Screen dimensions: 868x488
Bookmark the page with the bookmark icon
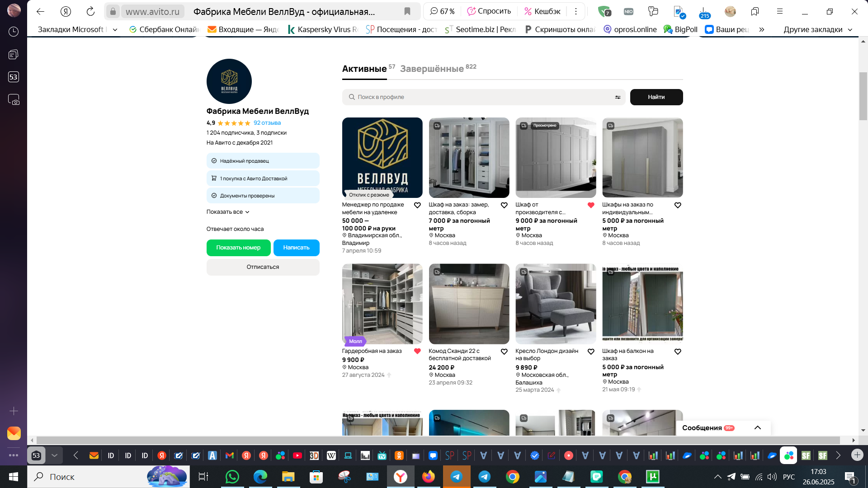(x=407, y=11)
